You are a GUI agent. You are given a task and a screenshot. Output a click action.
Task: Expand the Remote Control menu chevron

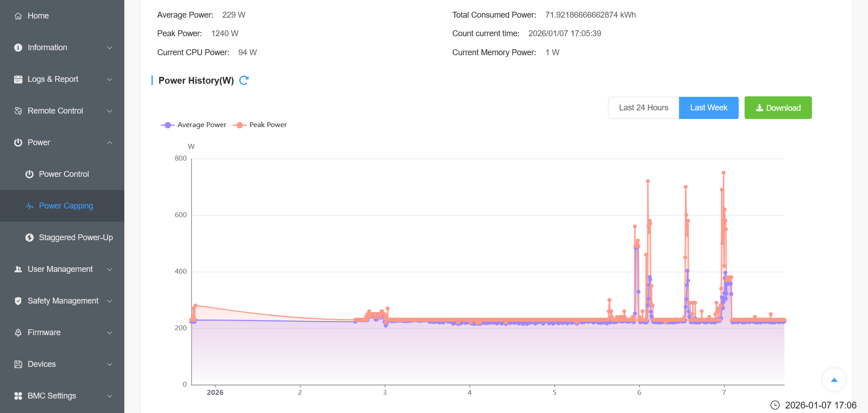pos(109,111)
